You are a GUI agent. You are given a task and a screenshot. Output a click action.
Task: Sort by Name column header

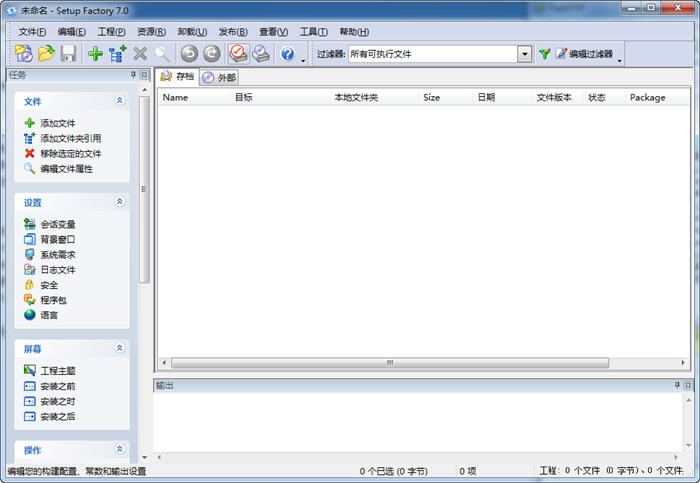(195, 97)
